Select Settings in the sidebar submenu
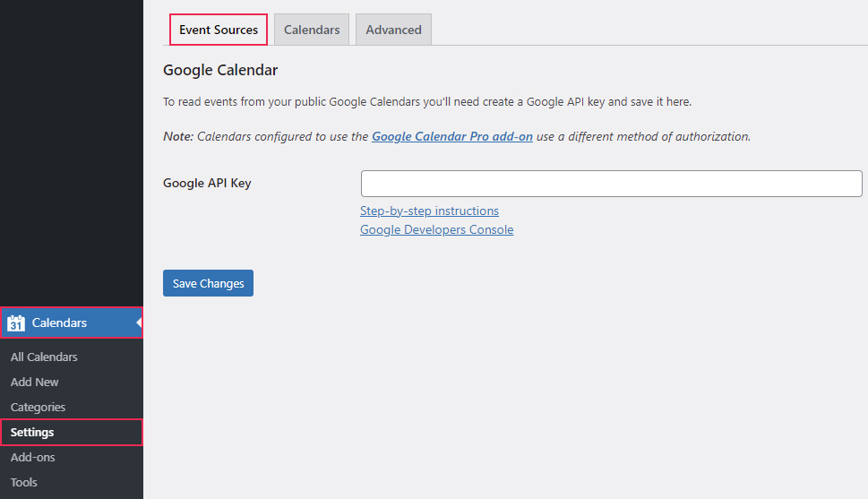 (x=32, y=433)
